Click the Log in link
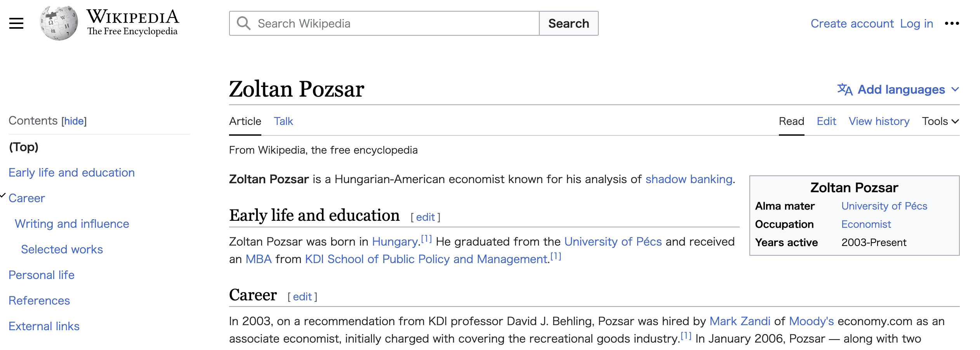Screen dimensions: 980x350 [x=916, y=24]
